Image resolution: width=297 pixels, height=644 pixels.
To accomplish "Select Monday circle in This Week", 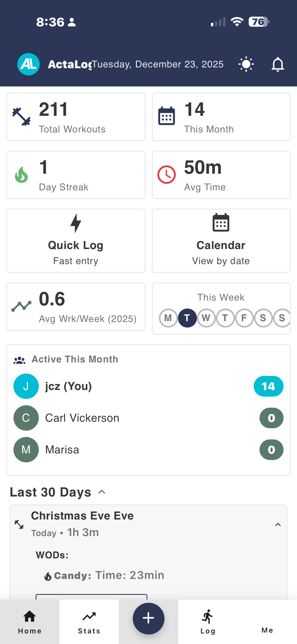I will coord(168,318).
